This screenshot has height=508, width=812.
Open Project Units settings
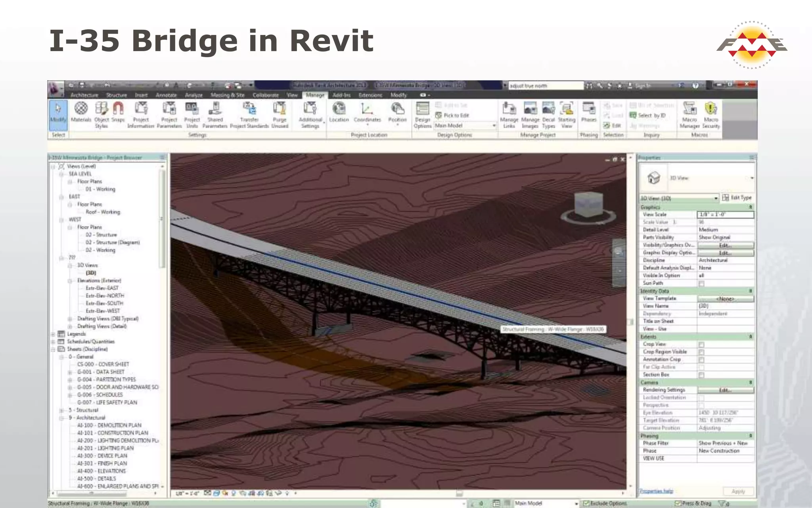tap(192, 115)
